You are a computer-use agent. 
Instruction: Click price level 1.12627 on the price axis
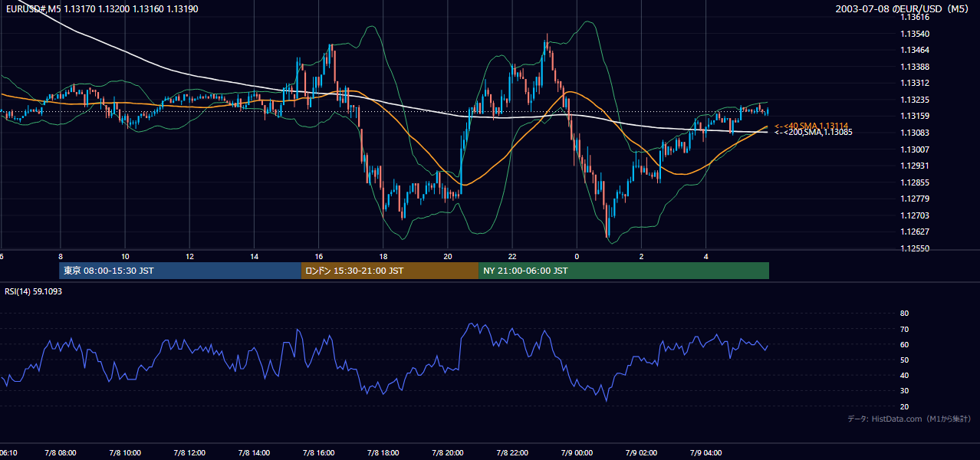click(x=915, y=232)
